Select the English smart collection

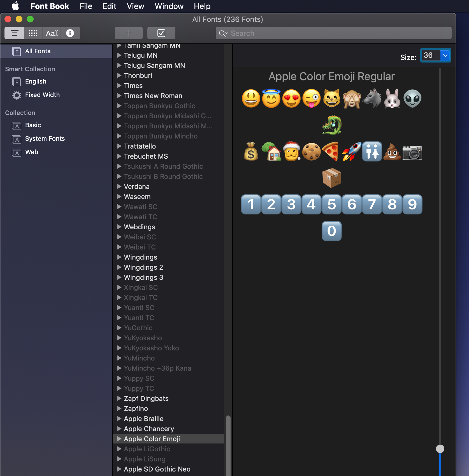pos(56,82)
